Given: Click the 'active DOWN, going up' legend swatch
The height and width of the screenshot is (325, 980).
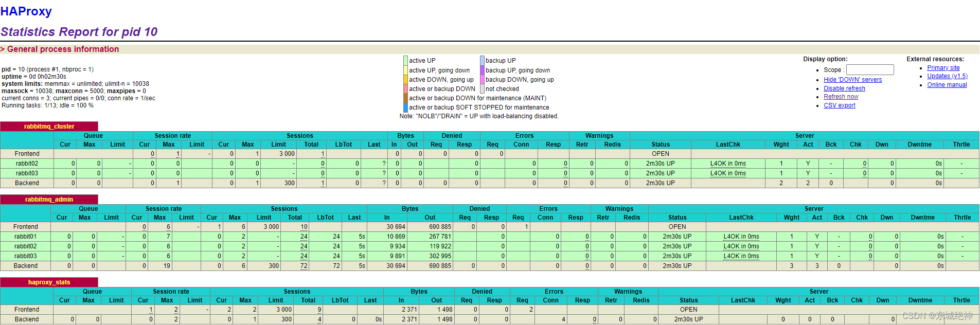Looking at the screenshot, I should 405,80.
